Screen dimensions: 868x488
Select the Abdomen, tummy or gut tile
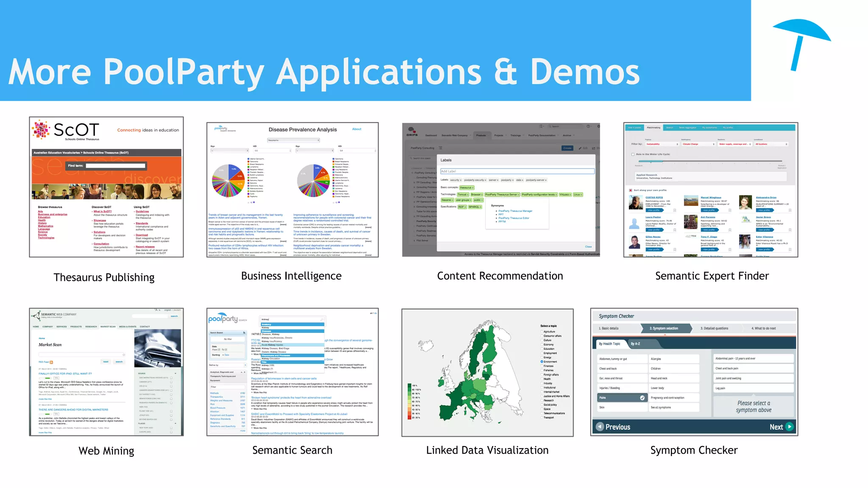(x=622, y=359)
